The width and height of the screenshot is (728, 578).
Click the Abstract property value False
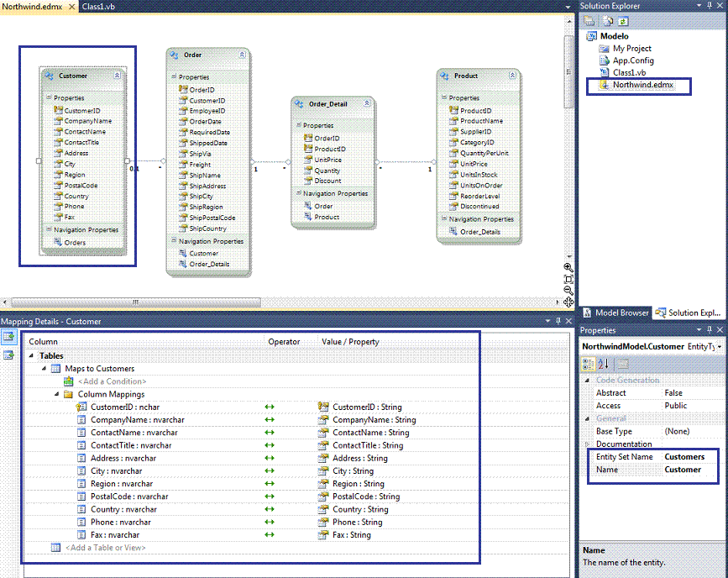689,392
